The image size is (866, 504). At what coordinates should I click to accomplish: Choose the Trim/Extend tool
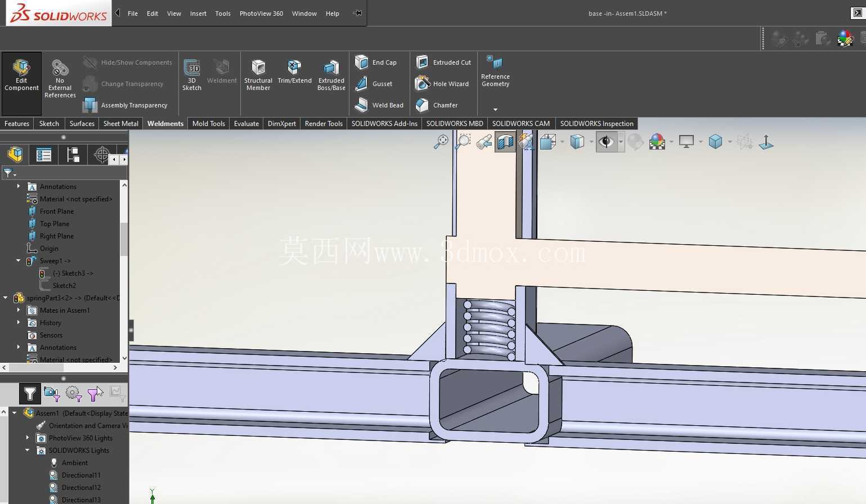[x=294, y=71]
